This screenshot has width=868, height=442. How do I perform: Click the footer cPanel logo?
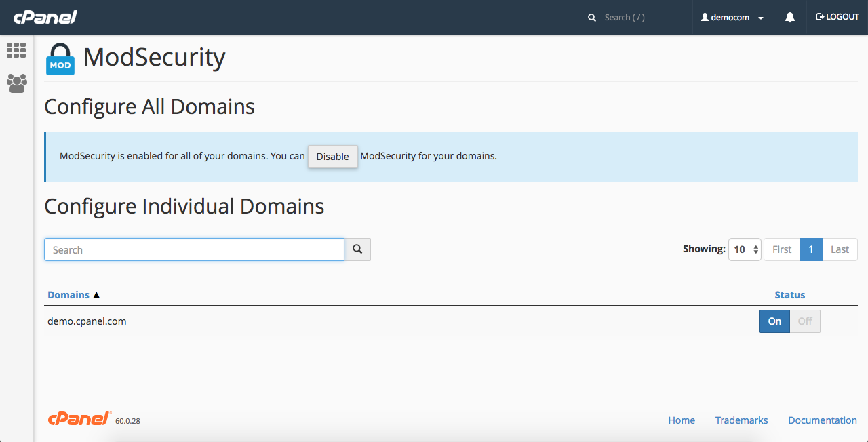click(x=79, y=419)
